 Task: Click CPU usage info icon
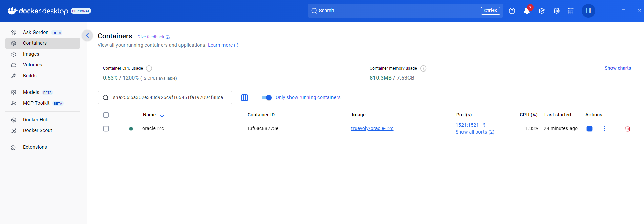149,68
